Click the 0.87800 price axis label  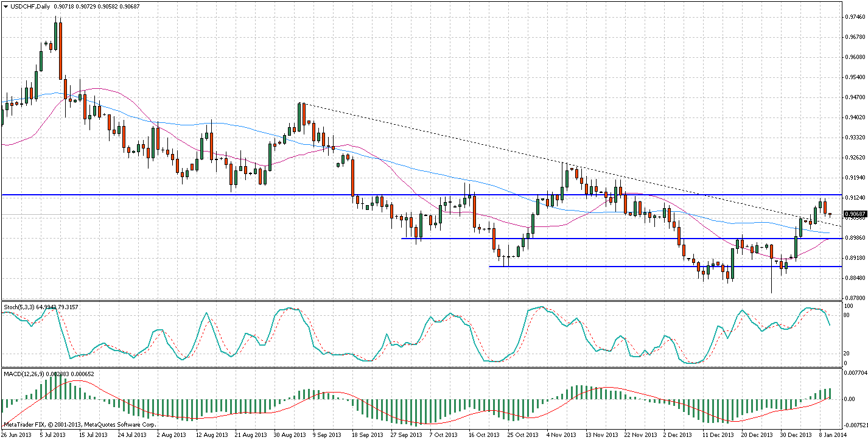point(855,299)
